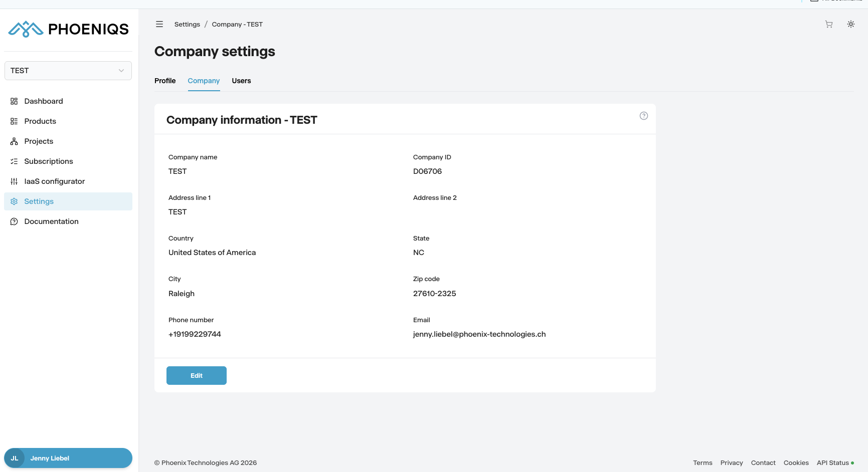Click the Dashboard grid icon in sidebar
Image resolution: width=868 pixels, height=472 pixels.
tap(14, 101)
